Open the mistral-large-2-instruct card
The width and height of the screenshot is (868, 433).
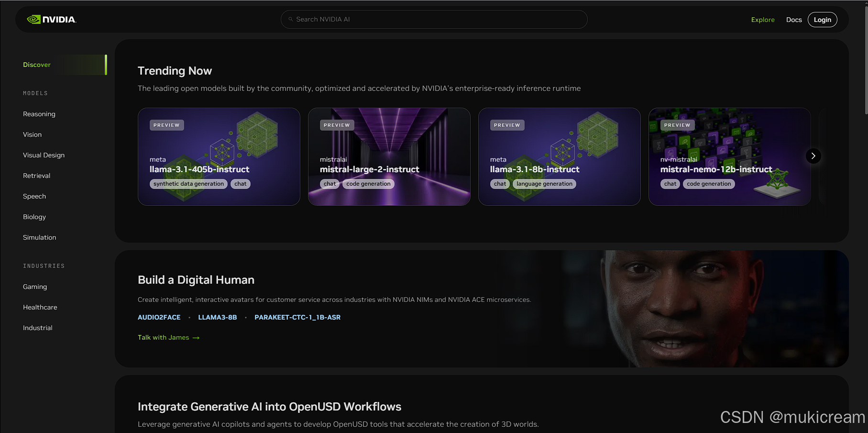[x=389, y=156]
